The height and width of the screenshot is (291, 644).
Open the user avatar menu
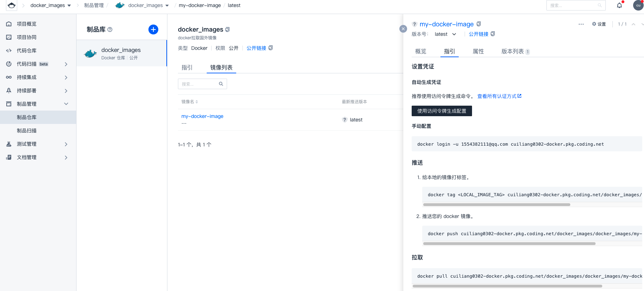pyautogui.click(x=638, y=5)
